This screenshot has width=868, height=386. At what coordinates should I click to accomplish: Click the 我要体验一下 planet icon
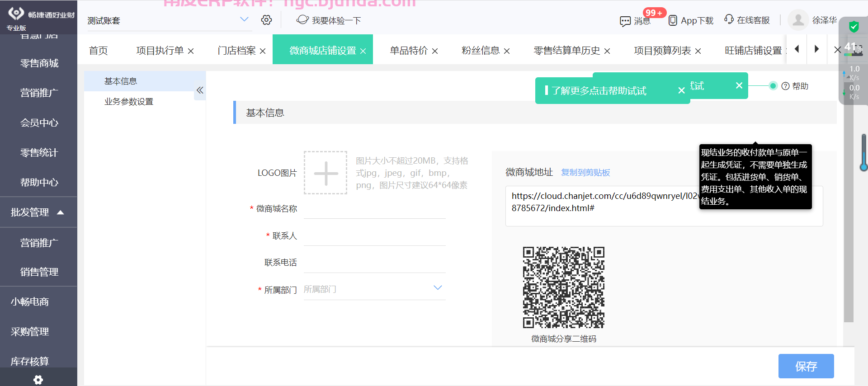(x=302, y=20)
